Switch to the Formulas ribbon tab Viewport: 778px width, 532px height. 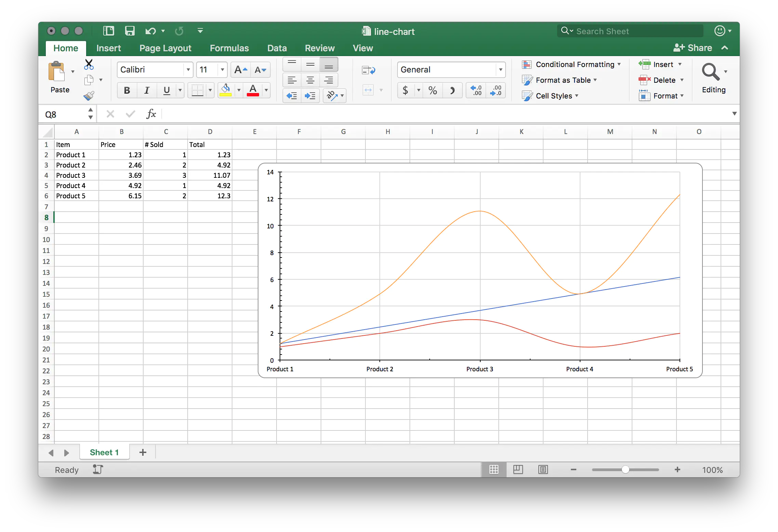[x=229, y=48]
